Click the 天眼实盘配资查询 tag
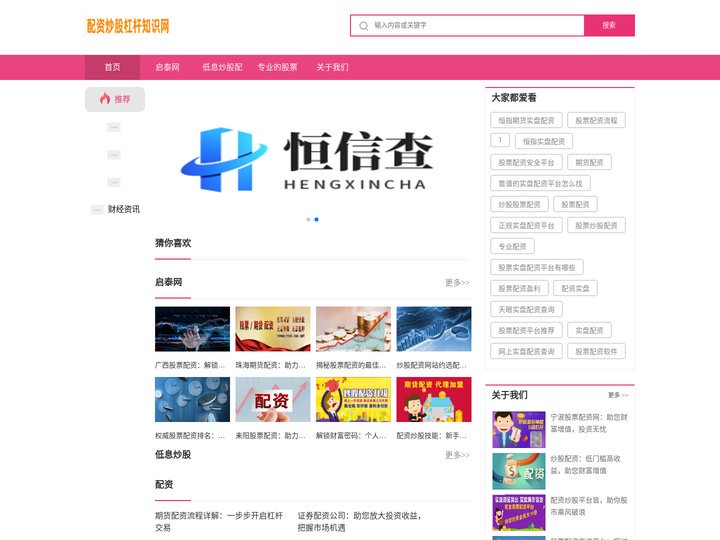The image size is (720, 540). (526, 309)
